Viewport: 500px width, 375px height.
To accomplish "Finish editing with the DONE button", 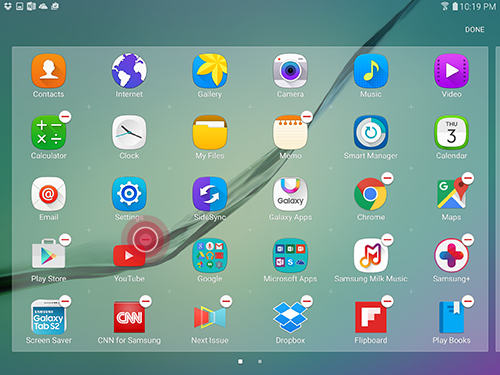I will pos(475,30).
